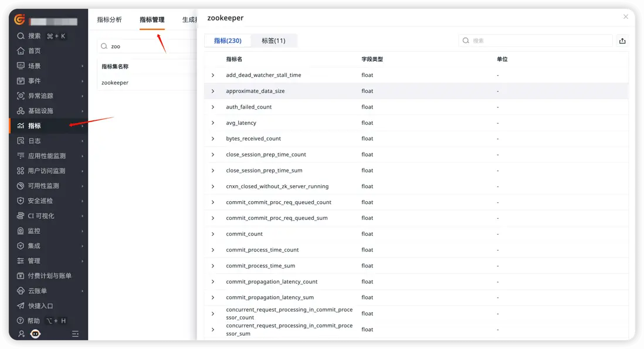644x349 pixels.
Task: Expand the commit_count metric row
Action: [213, 234]
